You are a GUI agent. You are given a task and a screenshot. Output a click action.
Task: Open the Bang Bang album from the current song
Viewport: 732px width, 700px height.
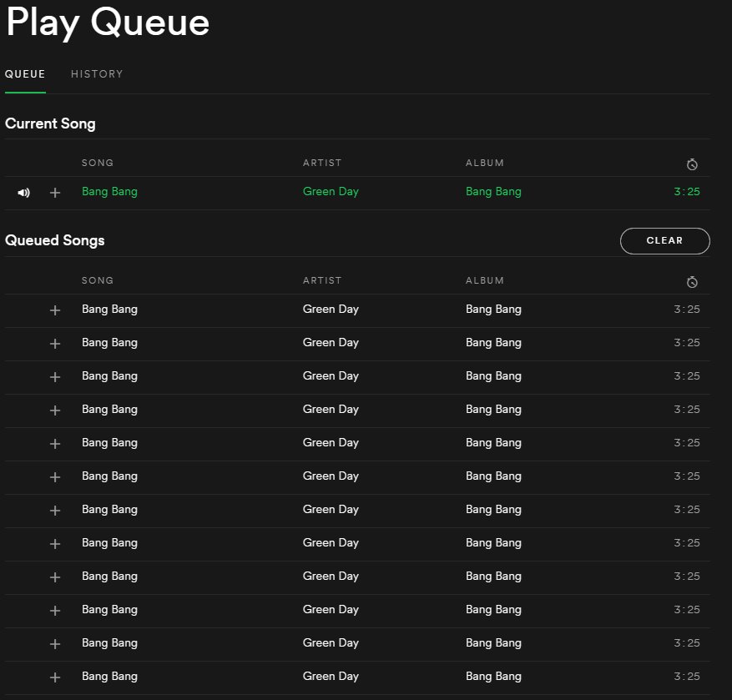pyautogui.click(x=493, y=192)
